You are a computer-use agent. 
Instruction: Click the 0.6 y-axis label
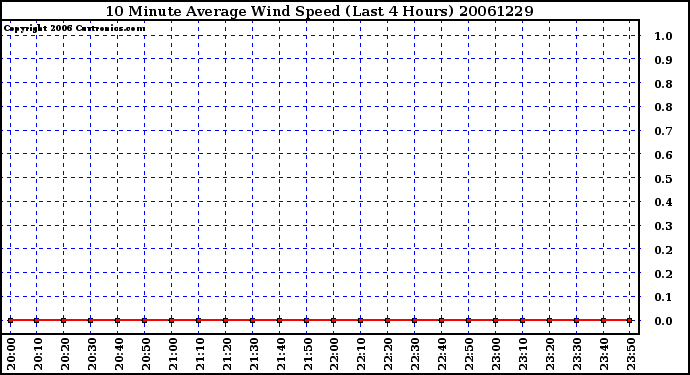point(663,155)
